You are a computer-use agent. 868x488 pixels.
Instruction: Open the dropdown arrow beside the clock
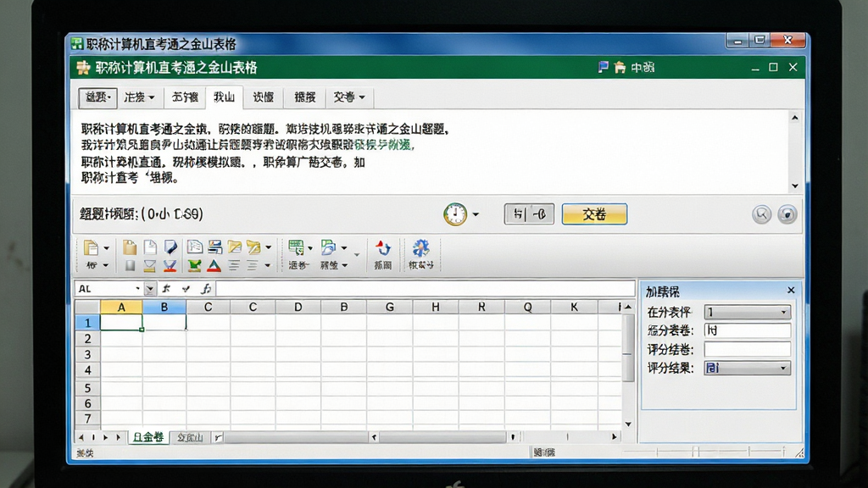[476, 214]
